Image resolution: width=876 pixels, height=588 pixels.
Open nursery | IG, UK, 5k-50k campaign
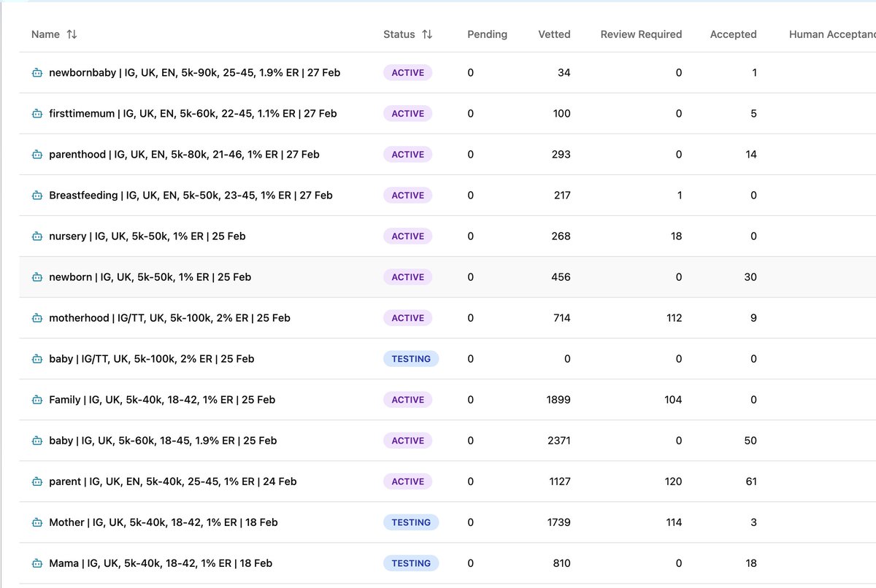tap(147, 236)
